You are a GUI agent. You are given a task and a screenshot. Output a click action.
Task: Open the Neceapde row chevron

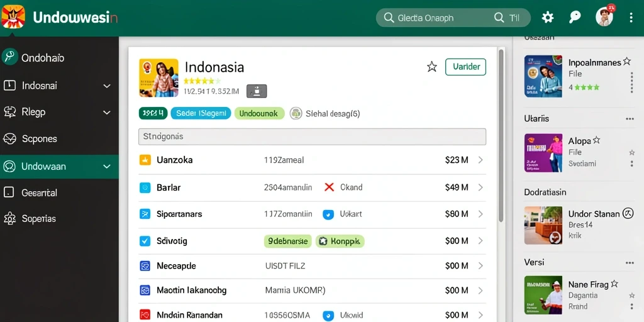(x=480, y=266)
